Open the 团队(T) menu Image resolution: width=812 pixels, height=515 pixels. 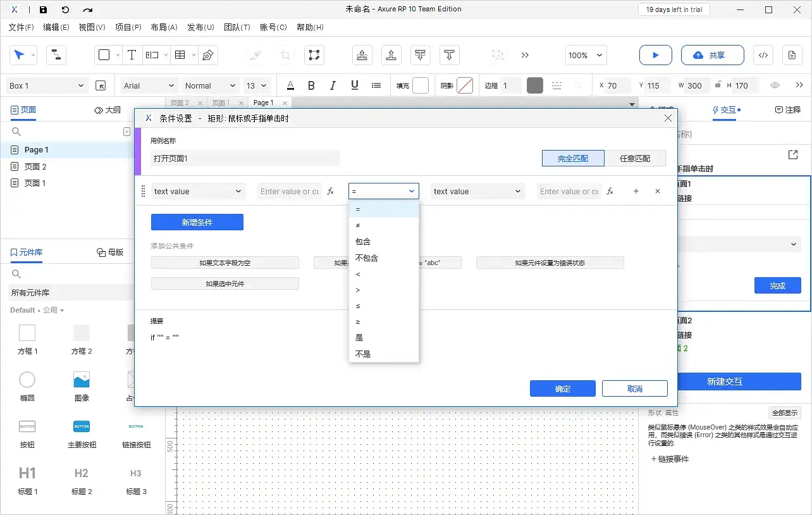point(237,27)
